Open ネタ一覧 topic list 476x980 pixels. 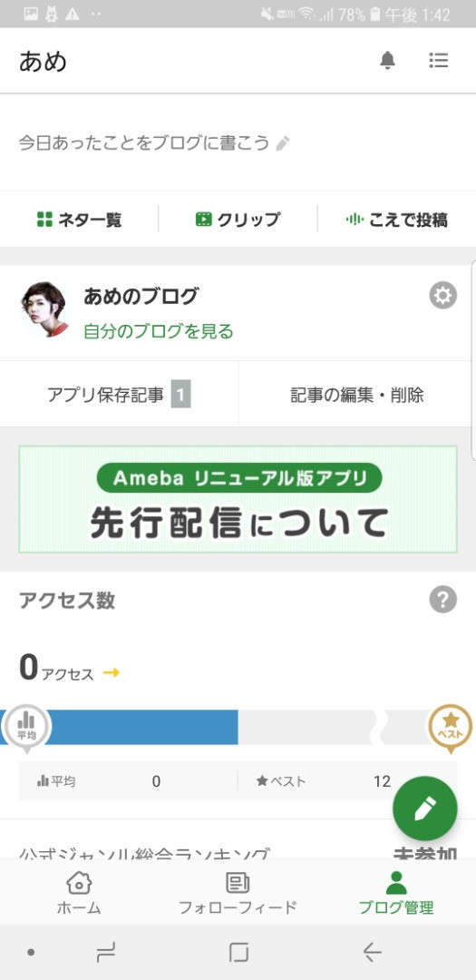[80, 220]
